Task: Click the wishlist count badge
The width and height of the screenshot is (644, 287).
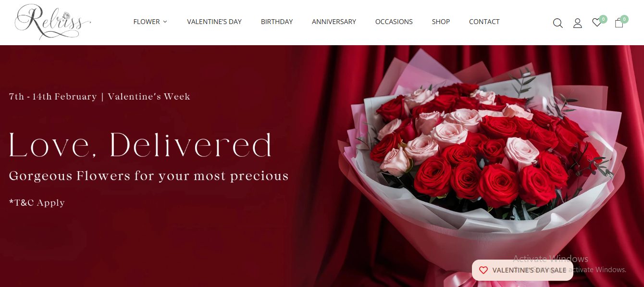Action: tap(603, 19)
